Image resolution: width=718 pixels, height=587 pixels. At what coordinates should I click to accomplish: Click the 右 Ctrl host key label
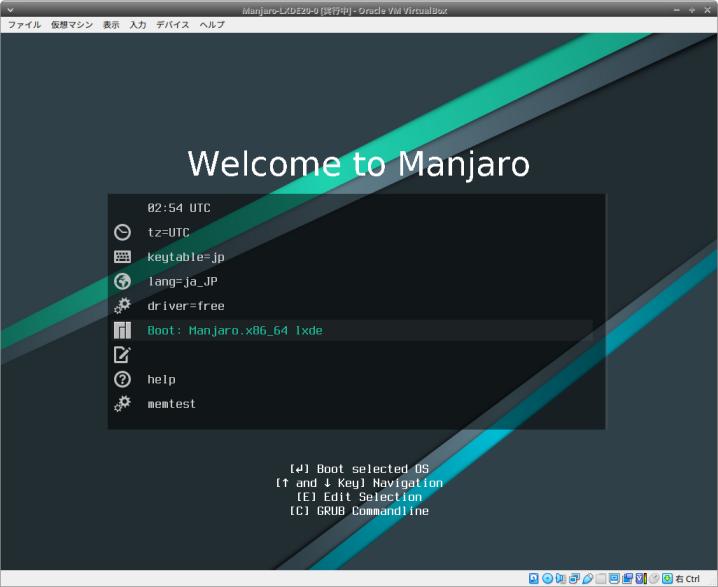tap(688, 579)
